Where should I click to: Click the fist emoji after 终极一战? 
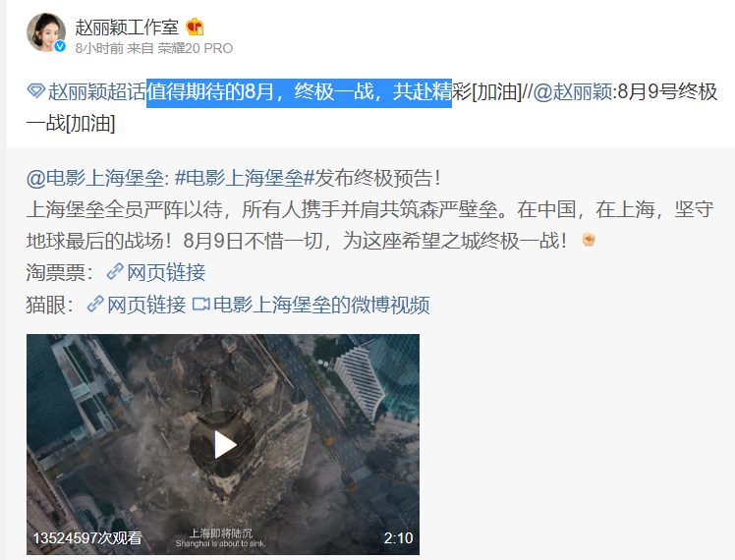(589, 240)
